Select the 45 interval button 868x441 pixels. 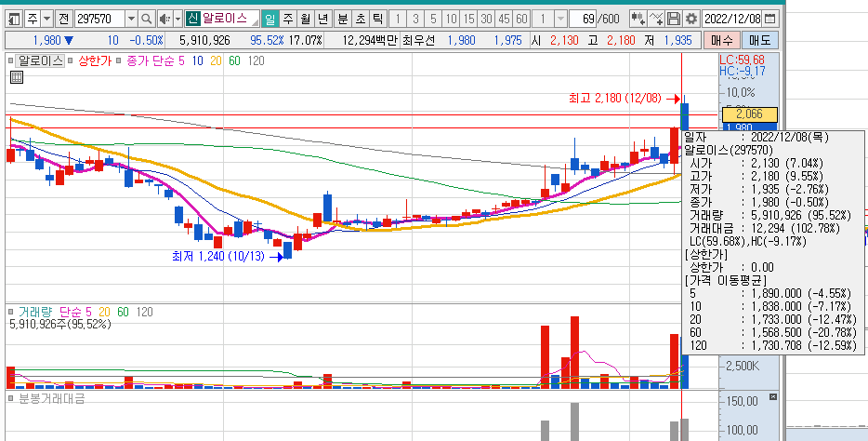tap(504, 19)
